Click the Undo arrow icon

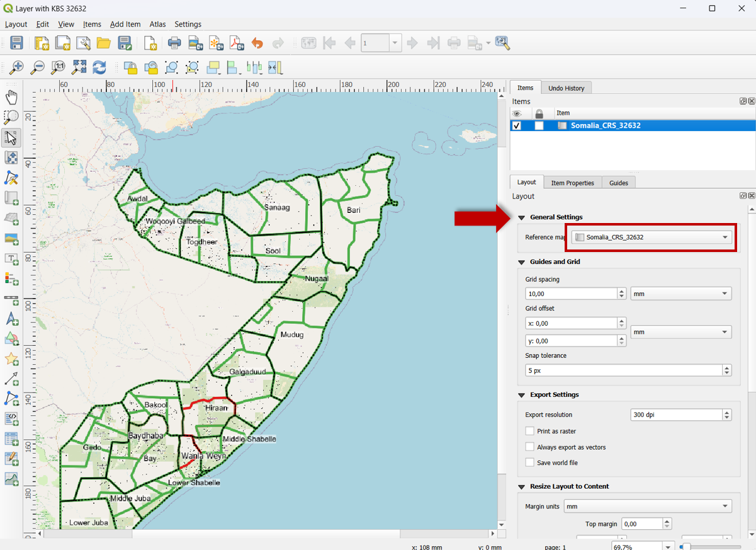point(257,43)
